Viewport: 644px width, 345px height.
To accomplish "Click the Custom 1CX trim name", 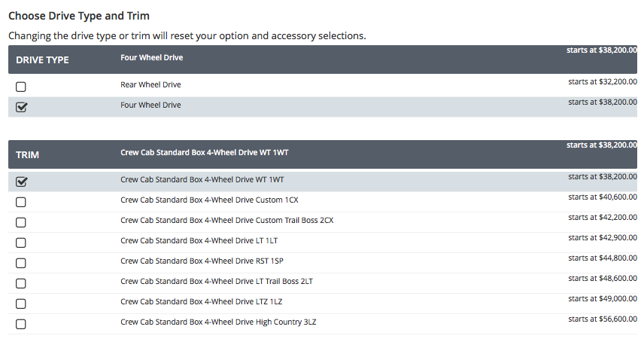I will (209, 200).
